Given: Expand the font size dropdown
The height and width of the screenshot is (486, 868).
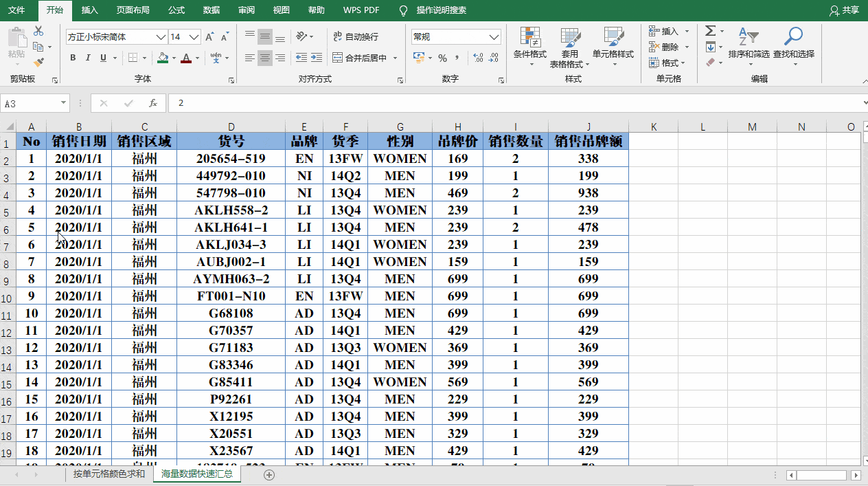Looking at the screenshot, I should point(194,37).
